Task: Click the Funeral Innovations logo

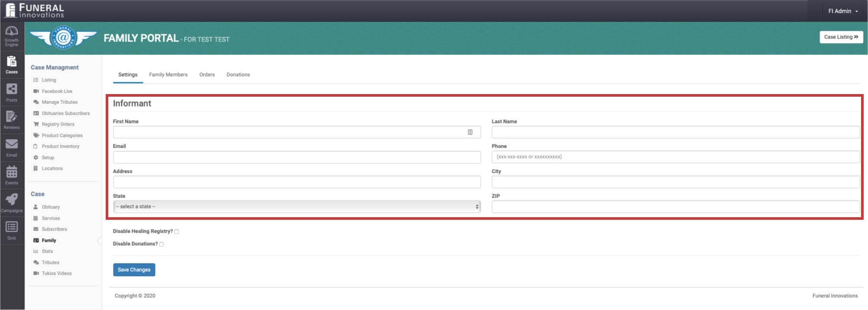Action: [x=34, y=11]
